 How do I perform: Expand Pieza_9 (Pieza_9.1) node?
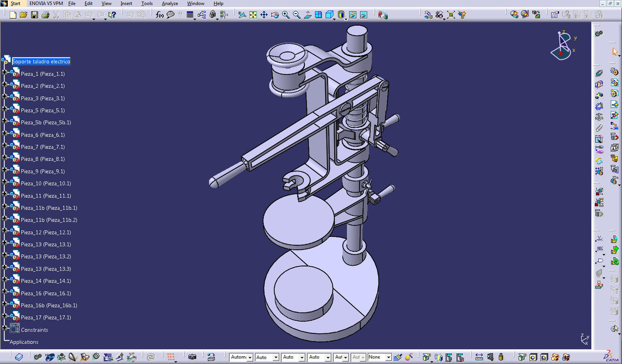5,170
